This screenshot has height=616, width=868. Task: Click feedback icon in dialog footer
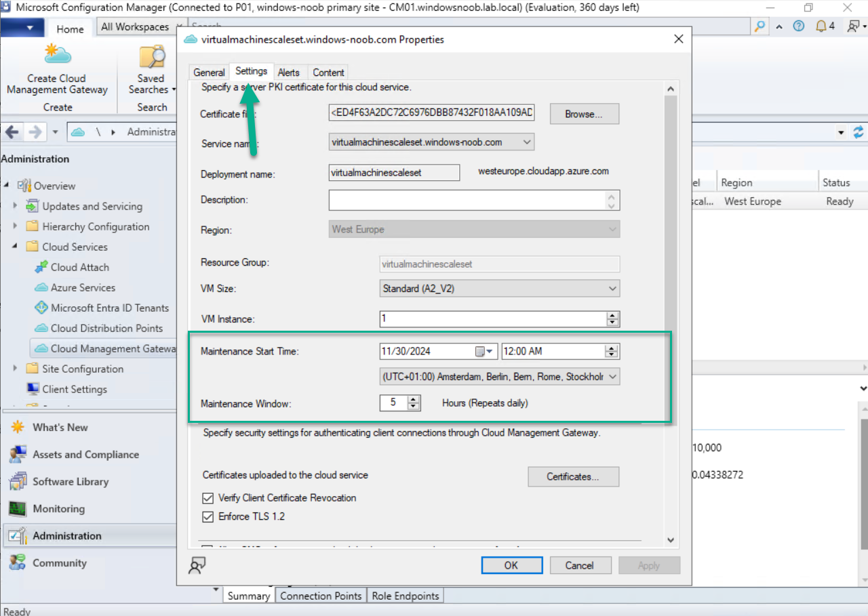click(197, 565)
